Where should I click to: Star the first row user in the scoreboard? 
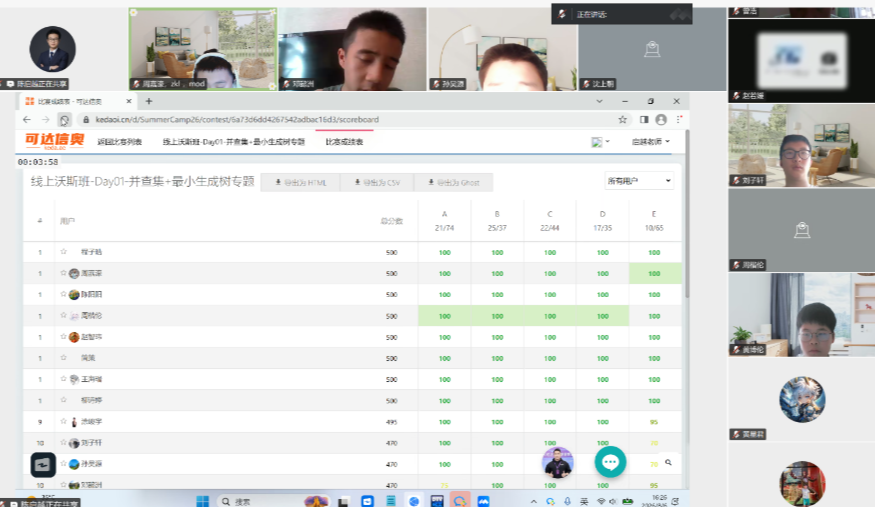[x=64, y=252]
